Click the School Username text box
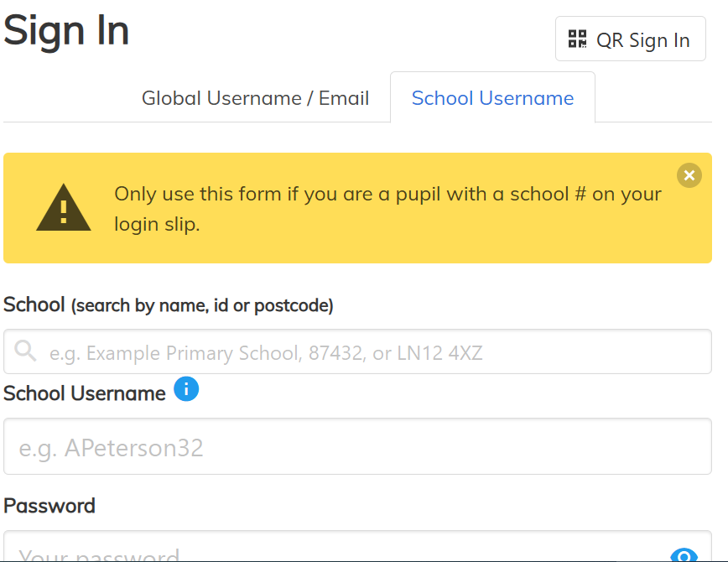 (x=357, y=447)
